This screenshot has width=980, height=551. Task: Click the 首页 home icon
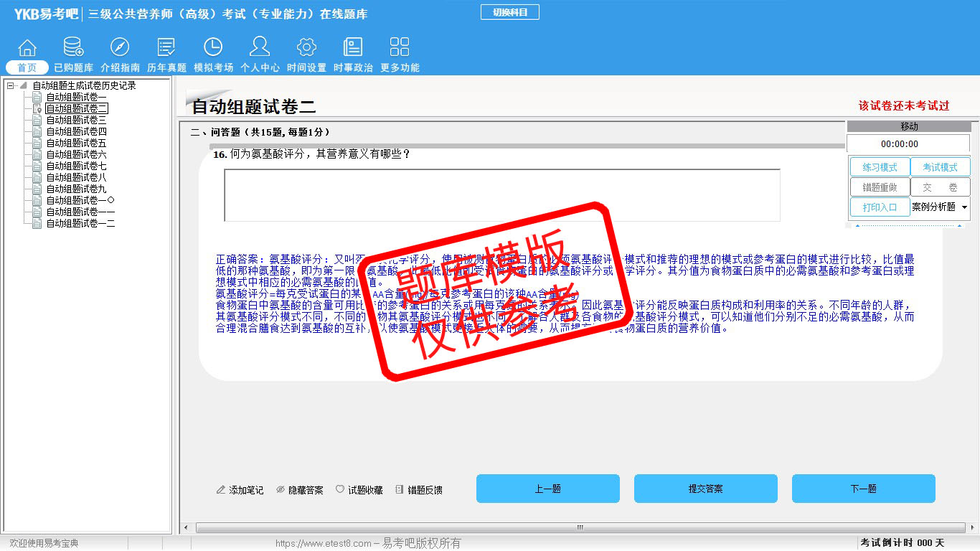click(27, 48)
